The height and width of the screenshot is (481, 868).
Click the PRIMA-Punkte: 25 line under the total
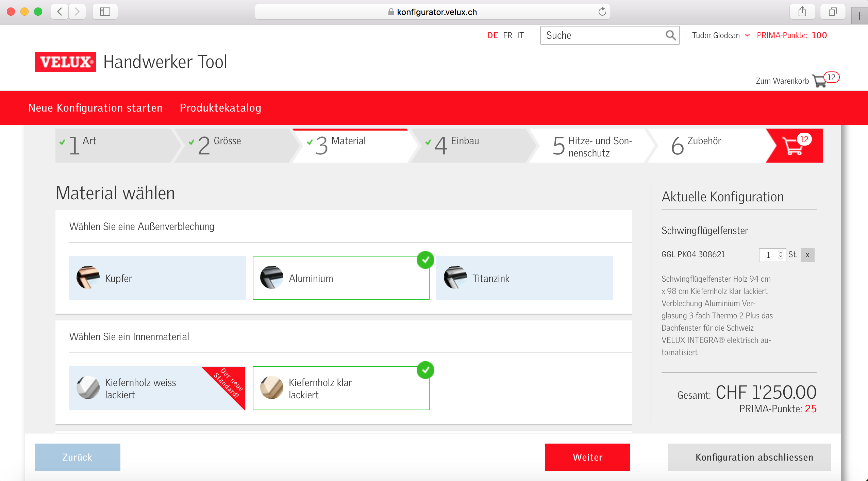coord(778,409)
